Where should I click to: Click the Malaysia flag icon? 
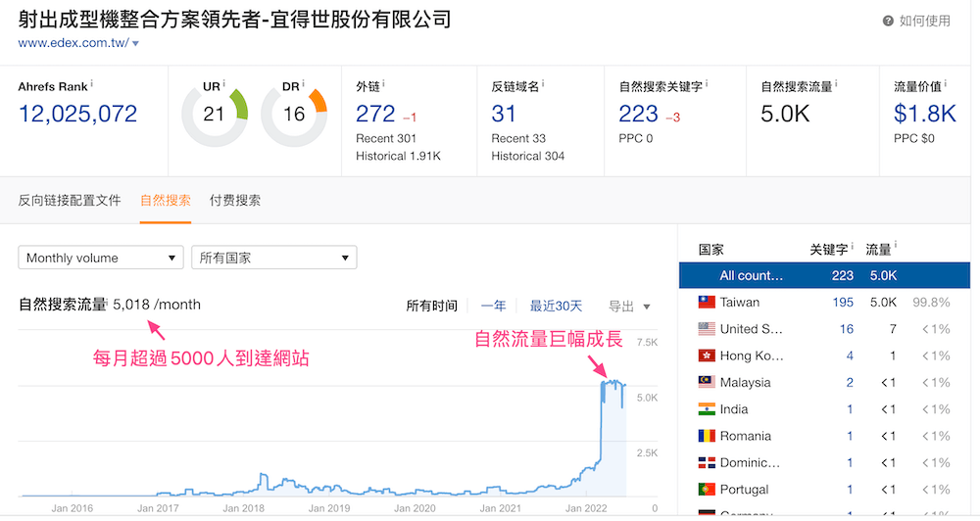[x=707, y=382]
